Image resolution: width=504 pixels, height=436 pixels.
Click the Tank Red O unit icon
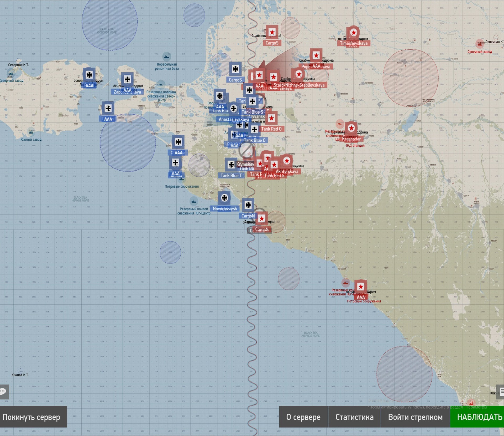[x=271, y=118]
